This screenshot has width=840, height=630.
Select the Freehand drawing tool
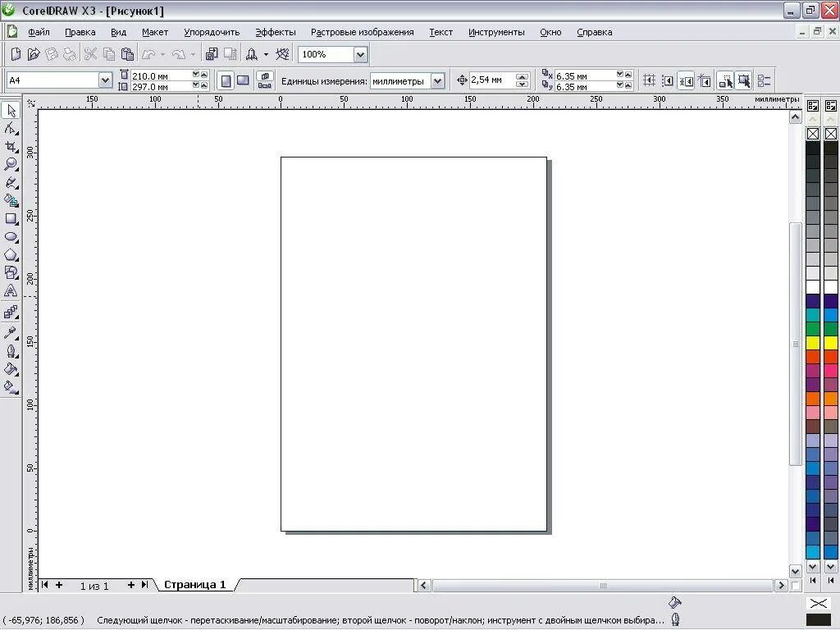11,183
